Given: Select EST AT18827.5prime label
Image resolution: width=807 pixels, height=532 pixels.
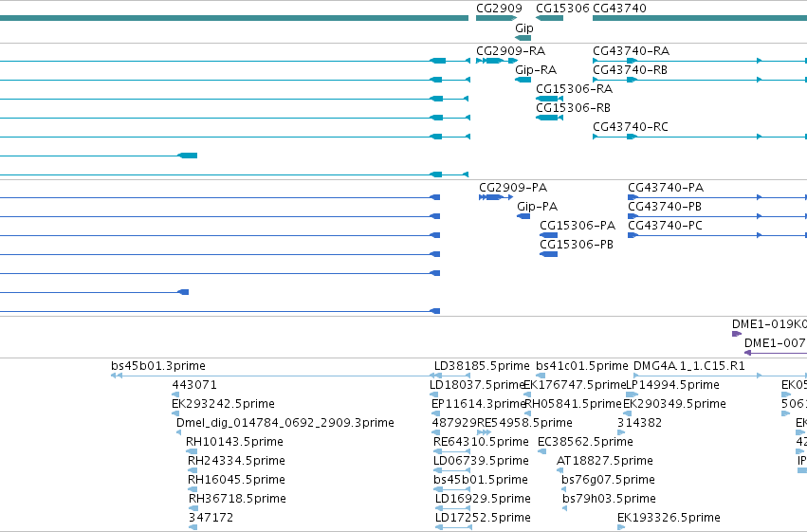Looking at the screenshot, I should (605, 461).
